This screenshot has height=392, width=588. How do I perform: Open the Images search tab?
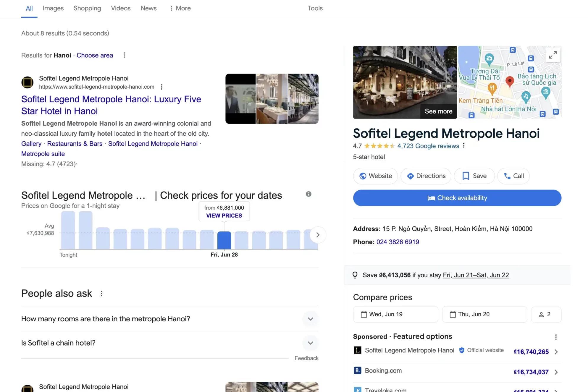point(53,8)
